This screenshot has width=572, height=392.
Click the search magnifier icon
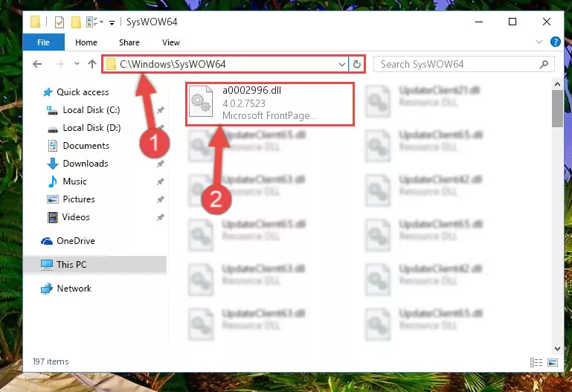[544, 65]
